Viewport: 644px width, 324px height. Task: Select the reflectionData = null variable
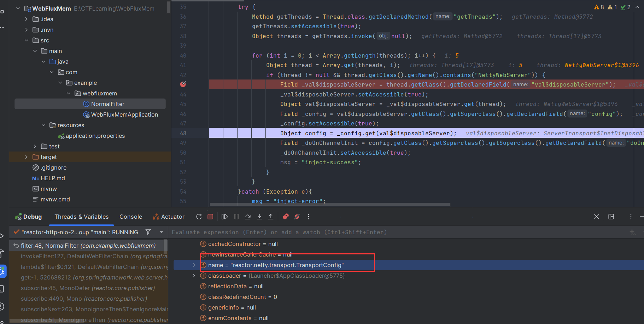[x=232, y=286]
